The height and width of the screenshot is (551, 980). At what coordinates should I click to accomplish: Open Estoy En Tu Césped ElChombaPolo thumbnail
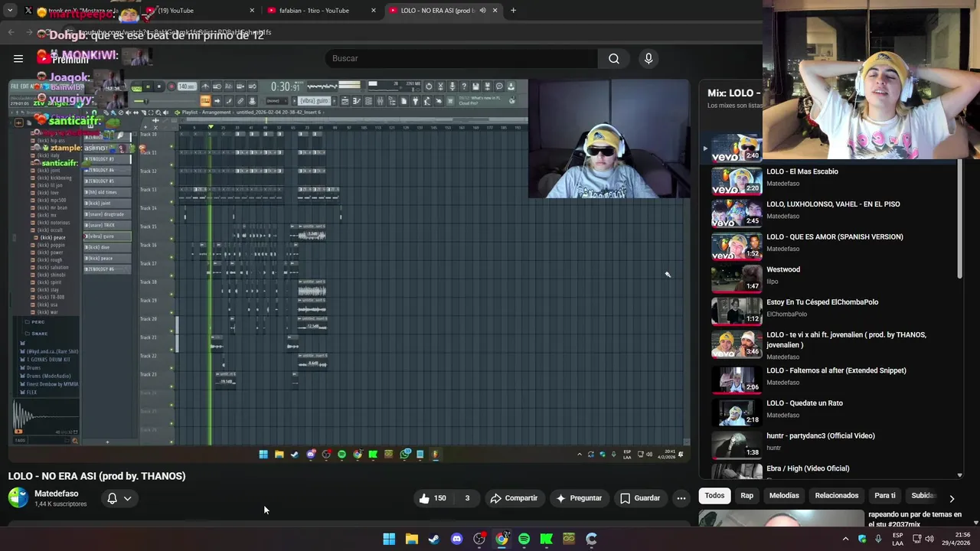pos(737,311)
